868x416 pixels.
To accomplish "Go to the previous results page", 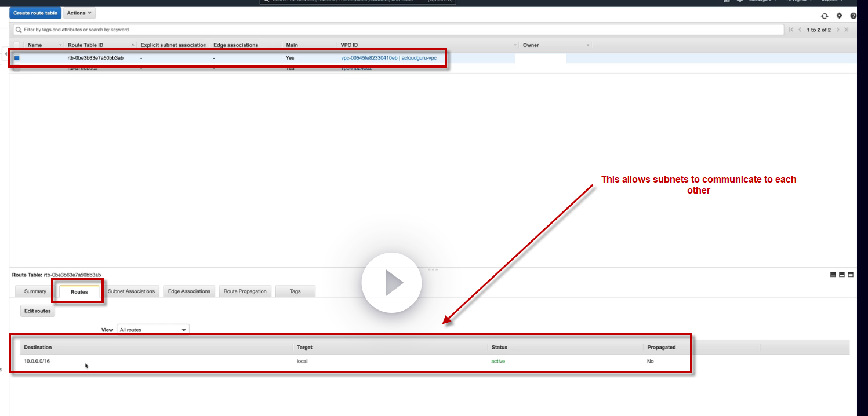I will (x=801, y=30).
